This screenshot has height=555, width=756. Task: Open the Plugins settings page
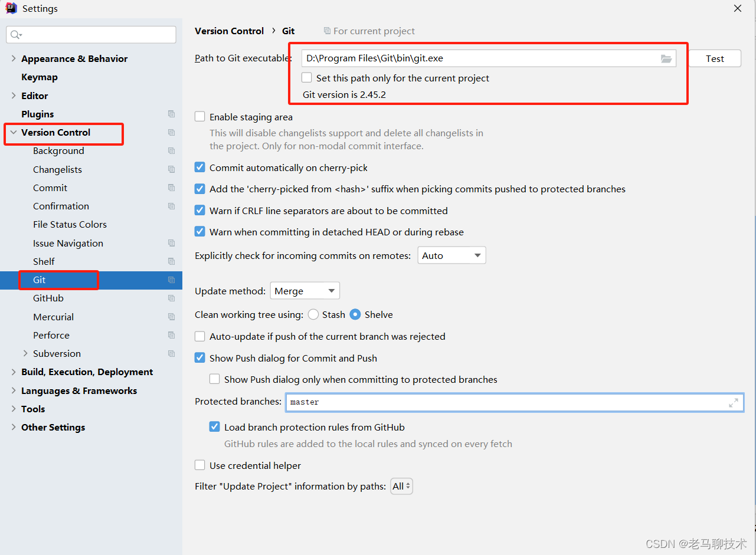pyautogui.click(x=38, y=114)
